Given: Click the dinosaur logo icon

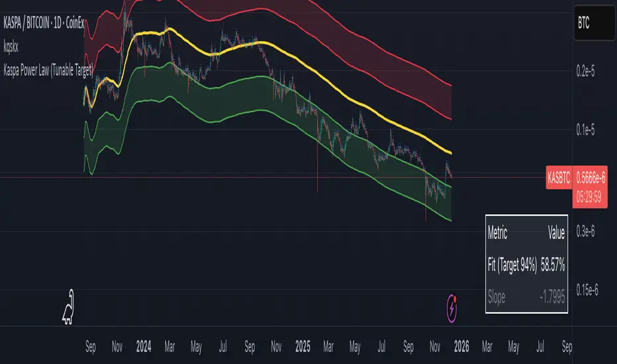Looking at the screenshot, I should click(x=68, y=307).
